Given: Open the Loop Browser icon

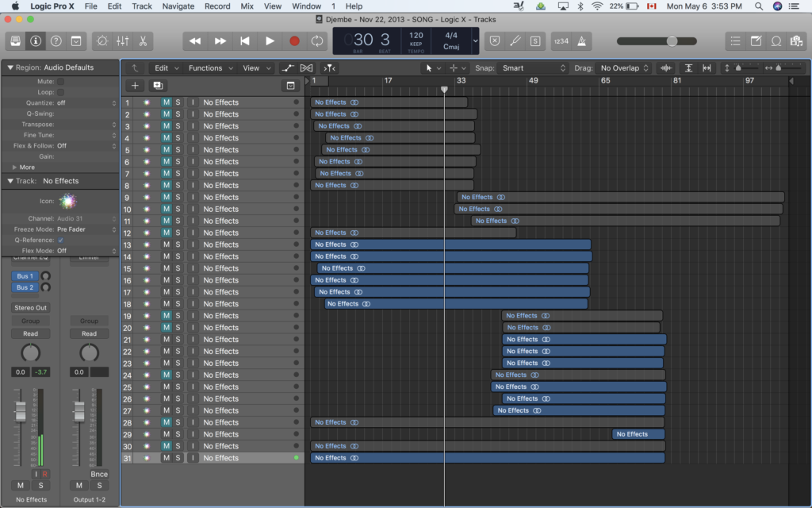Looking at the screenshot, I should pos(776,40).
